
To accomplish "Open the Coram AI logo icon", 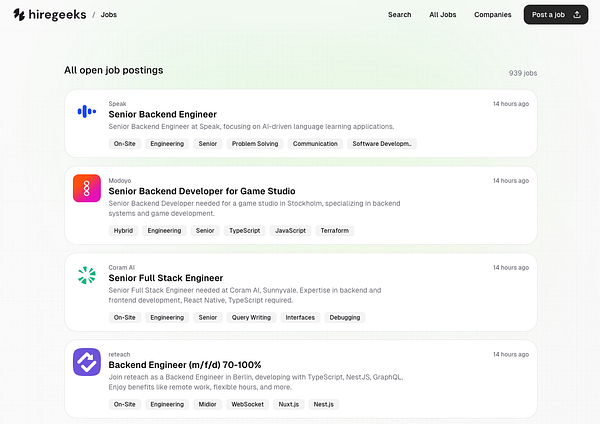I will click(87, 275).
